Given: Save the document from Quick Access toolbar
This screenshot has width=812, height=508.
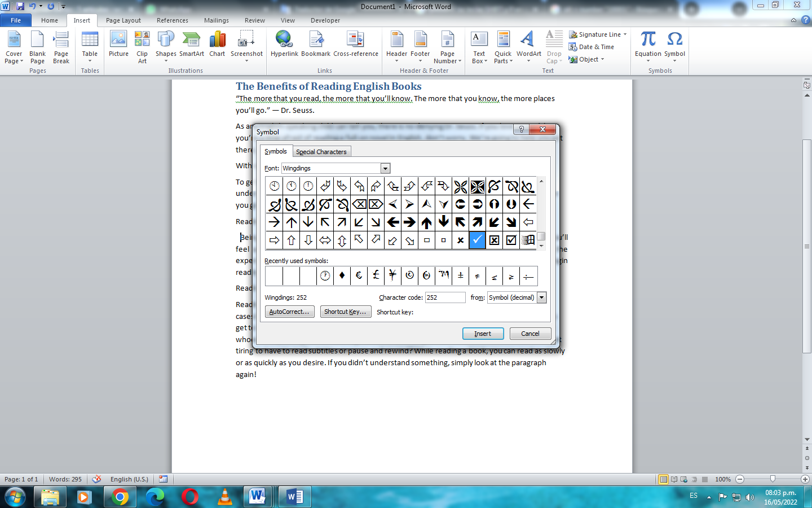Looking at the screenshot, I should pyautogui.click(x=20, y=6).
